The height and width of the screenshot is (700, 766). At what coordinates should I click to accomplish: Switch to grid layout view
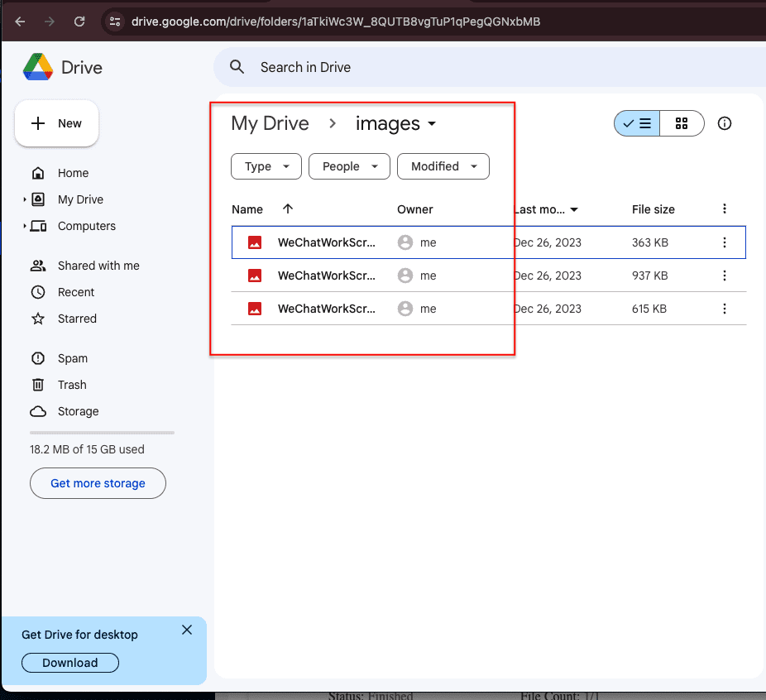coord(682,123)
